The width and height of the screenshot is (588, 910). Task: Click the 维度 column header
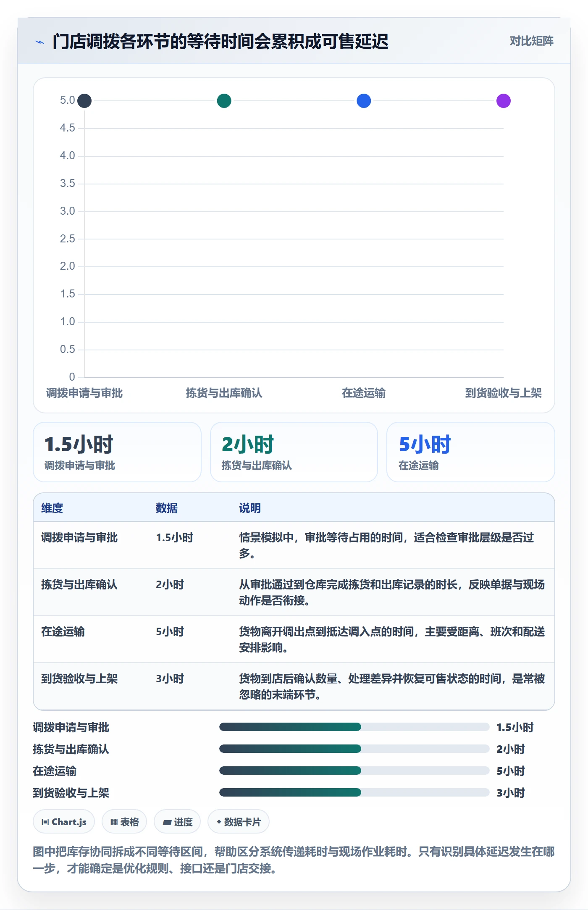[52, 508]
